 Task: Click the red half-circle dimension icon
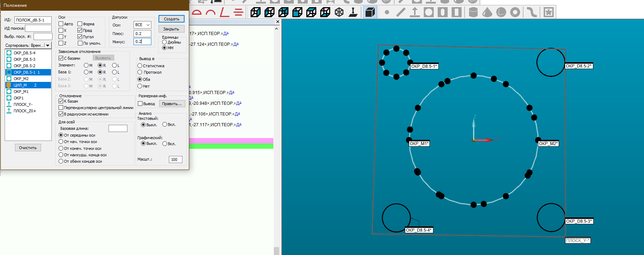coord(197,13)
